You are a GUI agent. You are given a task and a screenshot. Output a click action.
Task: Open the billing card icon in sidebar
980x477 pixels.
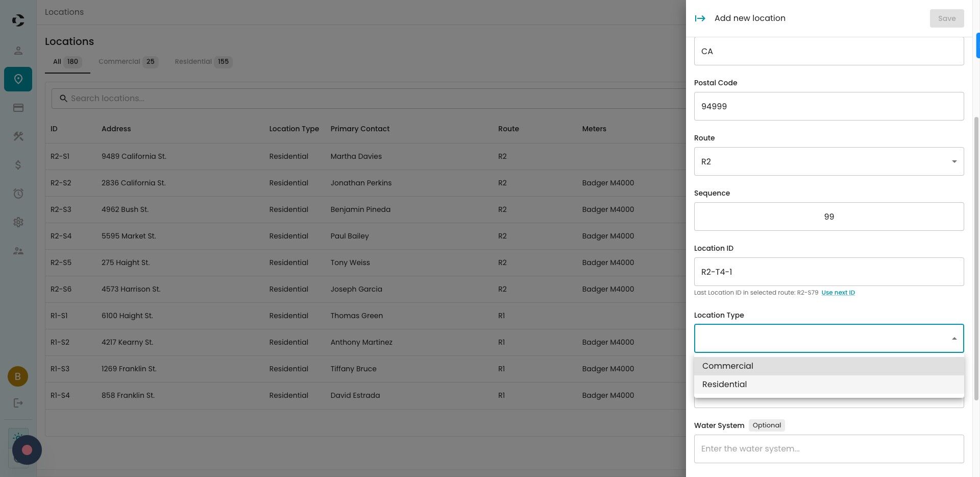18,108
